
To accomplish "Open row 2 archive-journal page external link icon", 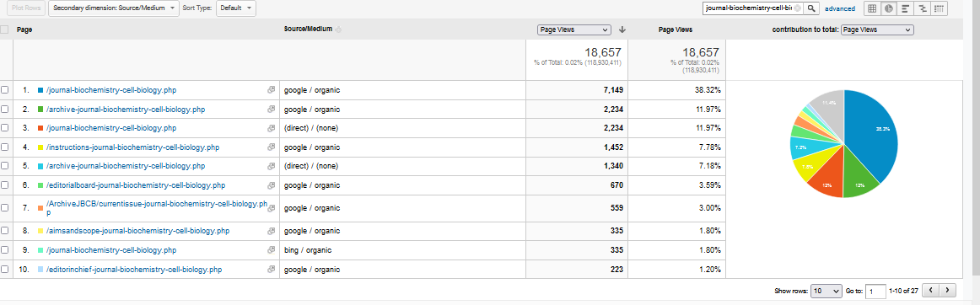I will coord(272,109).
